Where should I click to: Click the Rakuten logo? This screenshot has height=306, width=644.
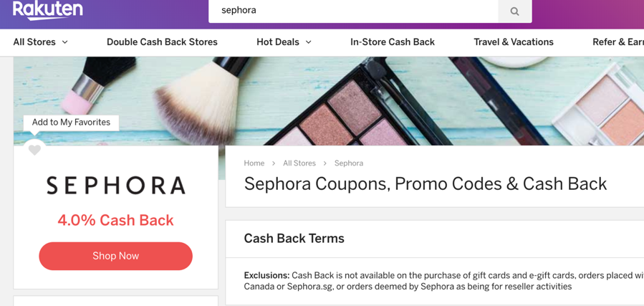click(47, 9)
